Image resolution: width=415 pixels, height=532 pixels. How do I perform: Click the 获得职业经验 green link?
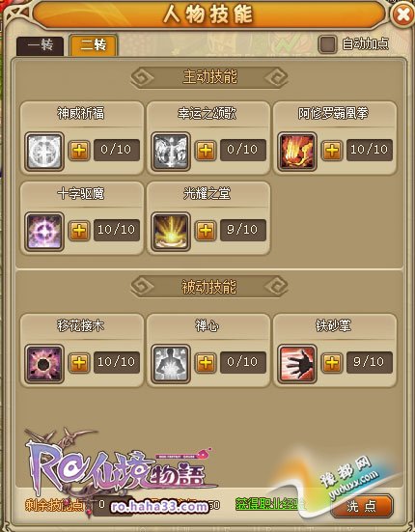click(270, 504)
